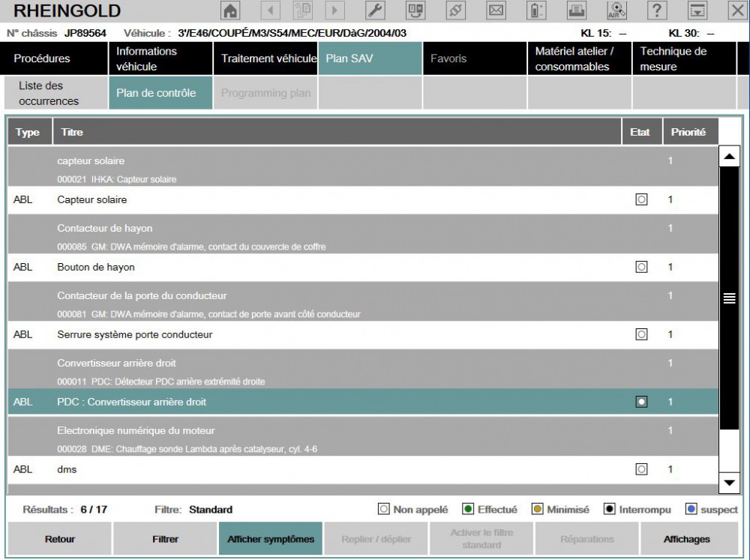Click status indicator of Bouton de hayon row
The width and height of the screenshot is (750, 560).
[641, 267]
